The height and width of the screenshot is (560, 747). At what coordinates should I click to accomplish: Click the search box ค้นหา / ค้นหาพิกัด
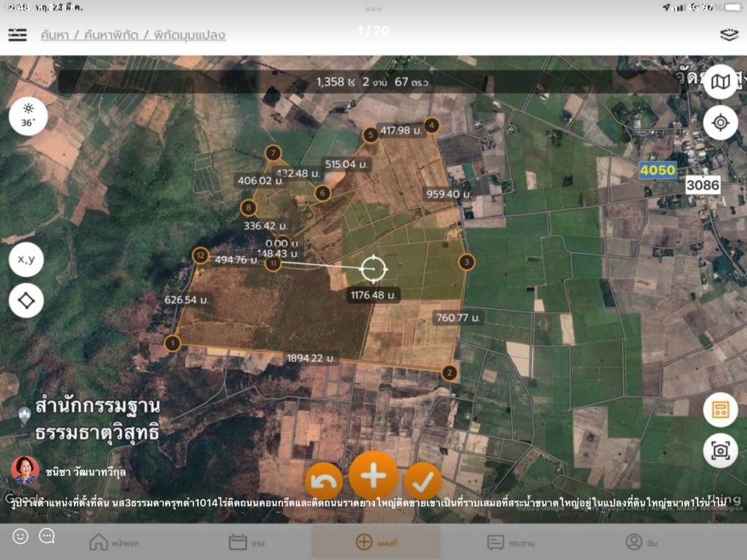(x=133, y=35)
